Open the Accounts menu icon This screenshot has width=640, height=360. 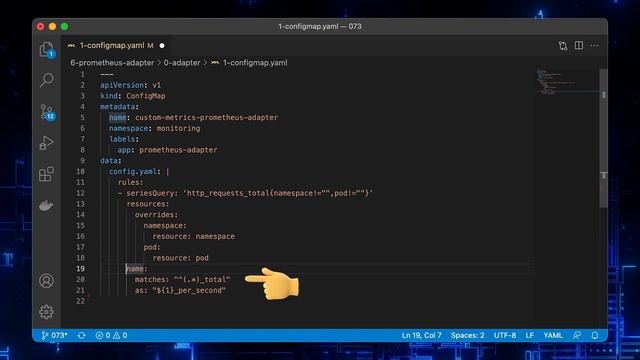tap(46, 281)
